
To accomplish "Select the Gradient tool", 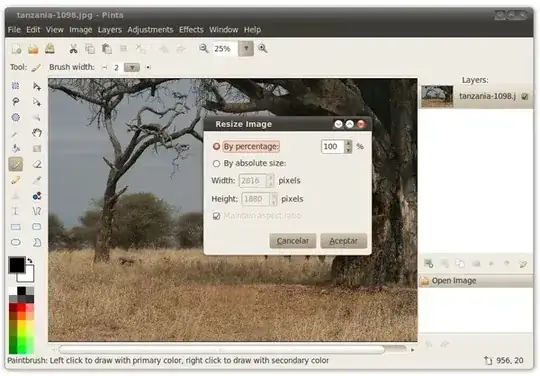I will (x=37, y=149).
